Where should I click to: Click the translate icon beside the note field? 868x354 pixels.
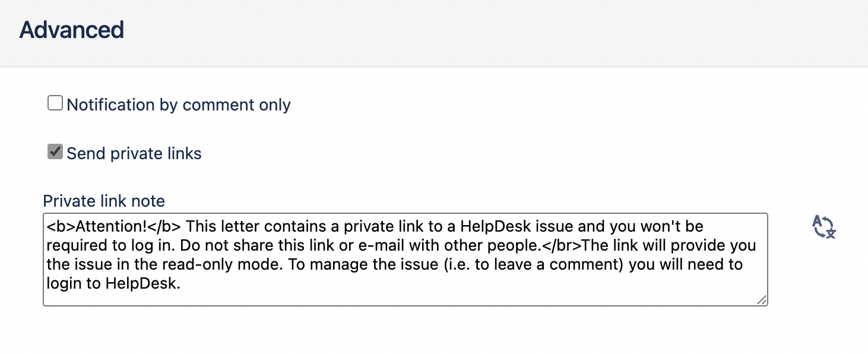pos(823,227)
